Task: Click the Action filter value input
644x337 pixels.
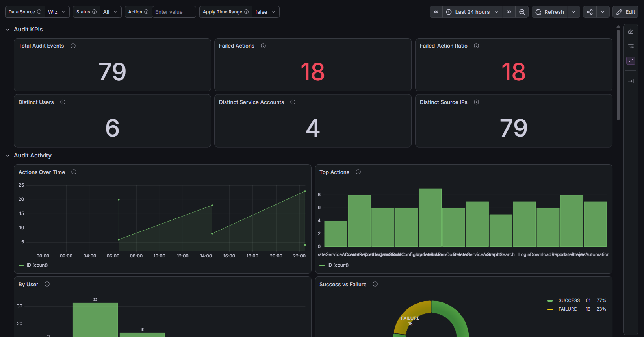Action: point(174,12)
